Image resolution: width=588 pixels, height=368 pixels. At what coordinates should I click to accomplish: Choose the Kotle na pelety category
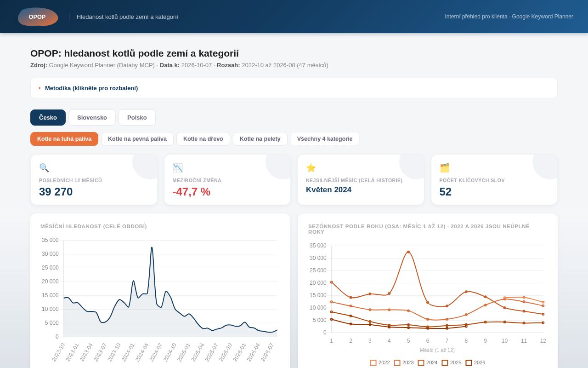point(260,139)
